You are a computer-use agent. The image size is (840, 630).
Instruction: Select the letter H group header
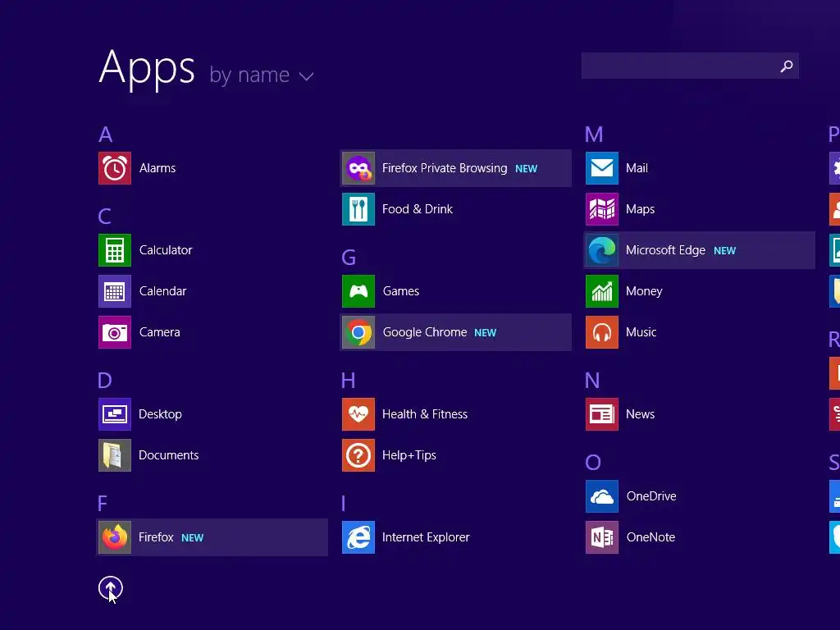click(348, 381)
